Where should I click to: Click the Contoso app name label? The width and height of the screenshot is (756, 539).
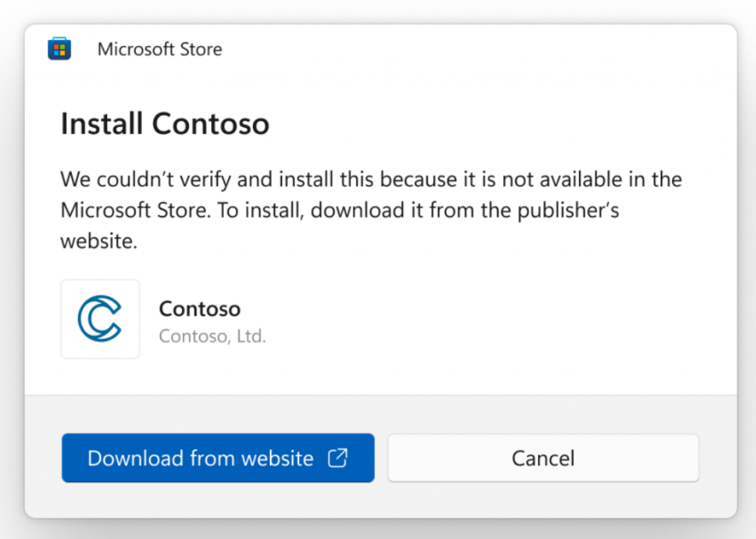click(200, 309)
